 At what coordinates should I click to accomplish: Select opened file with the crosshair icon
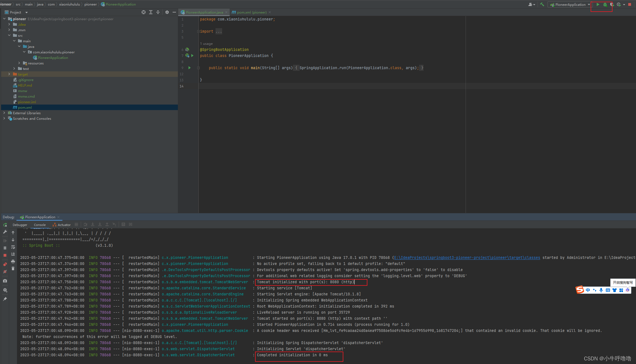(x=144, y=12)
